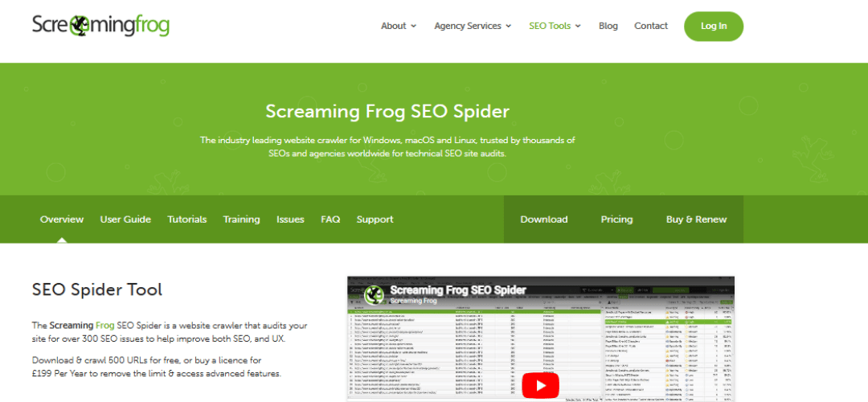Click the video title Screaming Frog SEO Spider

[x=458, y=290]
